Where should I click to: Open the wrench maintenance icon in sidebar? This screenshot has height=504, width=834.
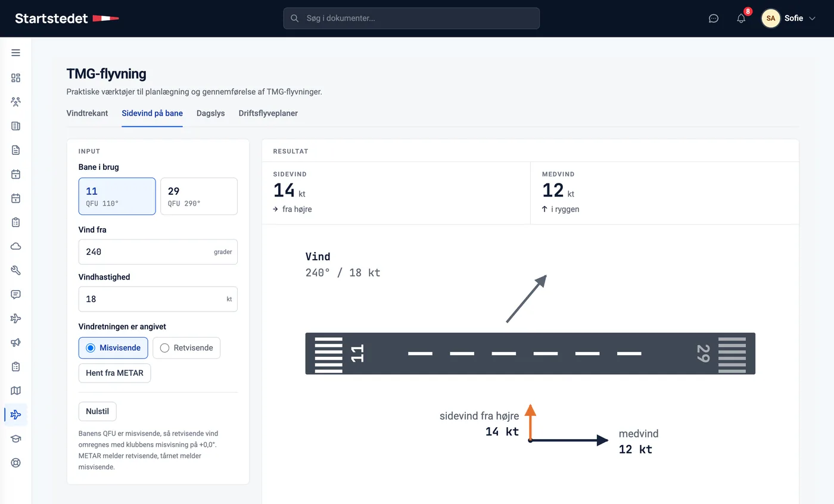[x=15, y=270]
